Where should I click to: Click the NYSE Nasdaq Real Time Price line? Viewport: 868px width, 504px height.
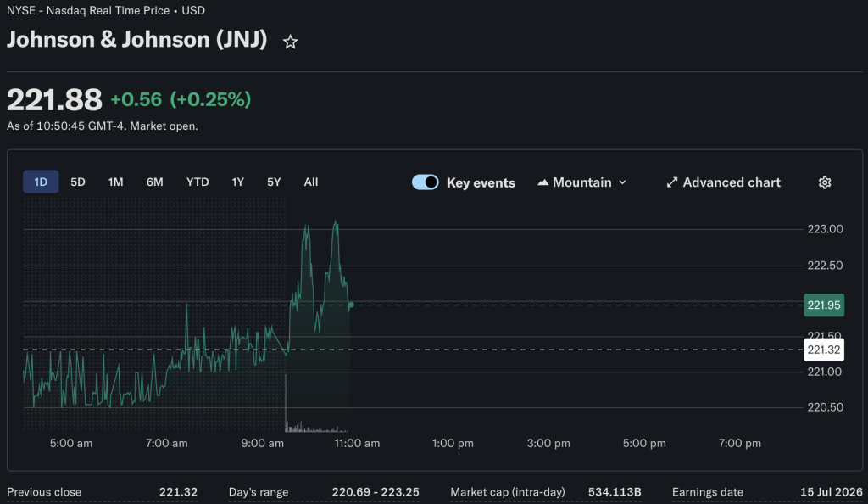106,10
